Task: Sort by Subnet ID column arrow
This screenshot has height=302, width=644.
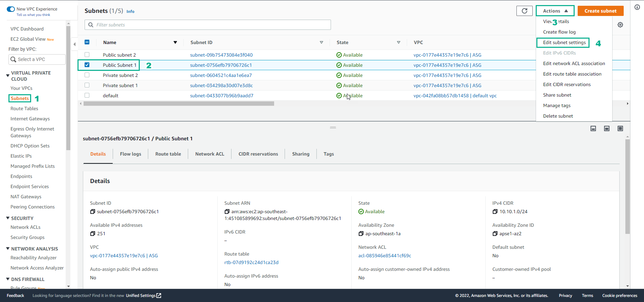Action: click(321, 42)
